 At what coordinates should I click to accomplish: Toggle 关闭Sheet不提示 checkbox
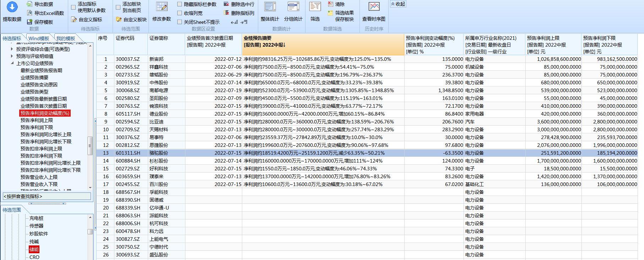pyautogui.click(x=180, y=22)
